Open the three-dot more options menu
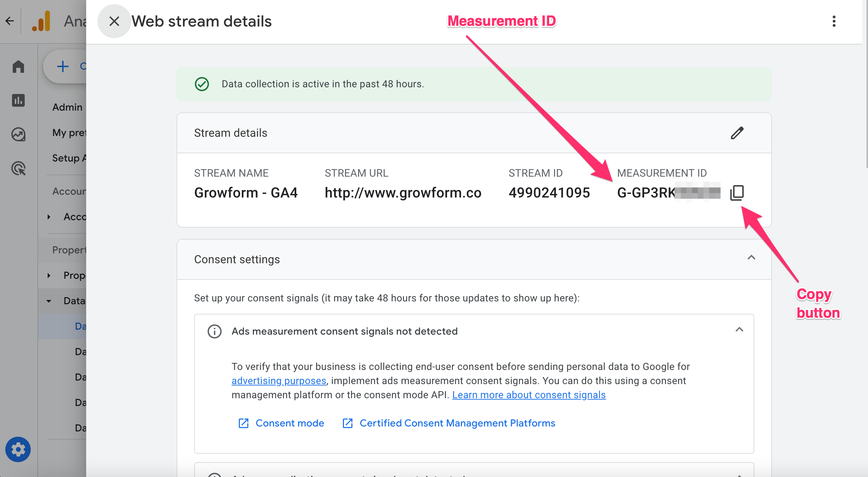The image size is (868, 477). pos(834,21)
